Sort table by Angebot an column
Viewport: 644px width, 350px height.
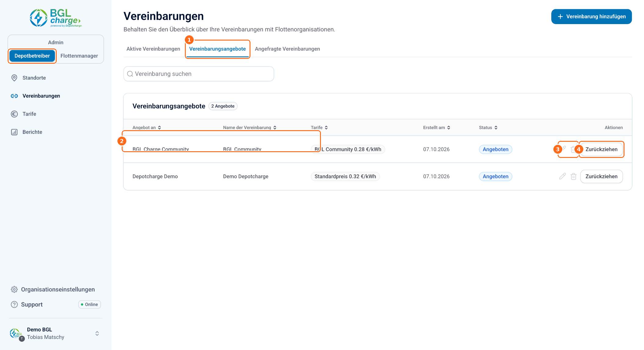[x=147, y=127]
